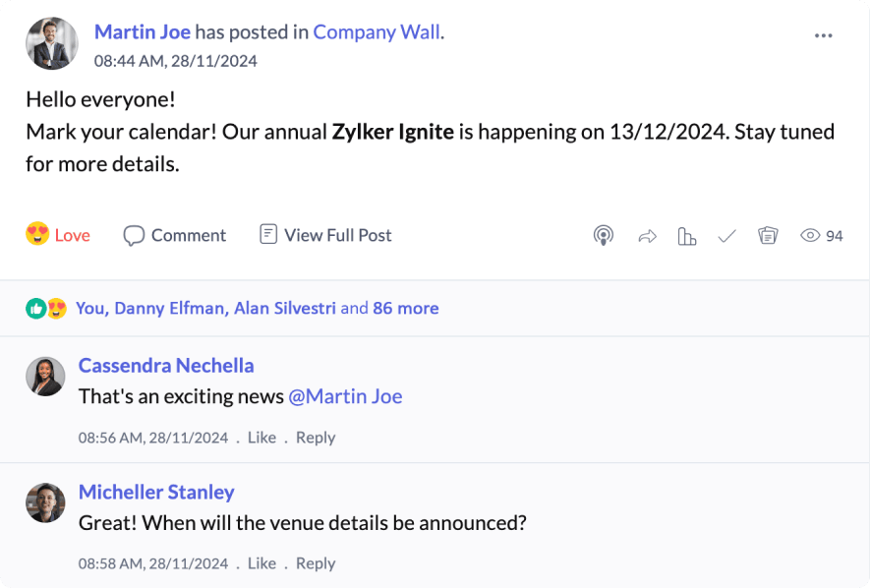
Task: Open the three-dot post options menu
Action: click(824, 36)
